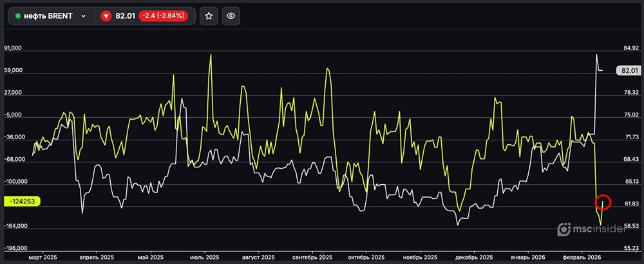Click the chevron next to нефть BRENT
This screenshot has width=644, height=264.
click(x=83, y=16)
